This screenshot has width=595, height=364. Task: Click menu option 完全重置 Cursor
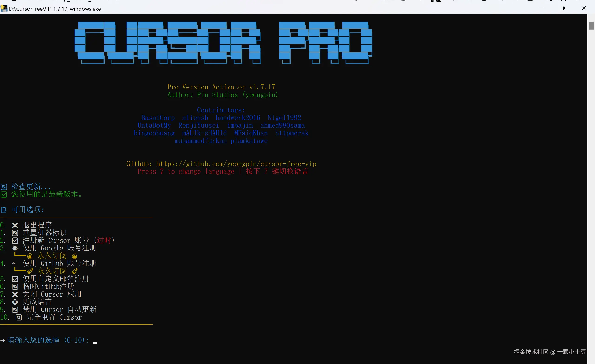click(x=54, y=317)
